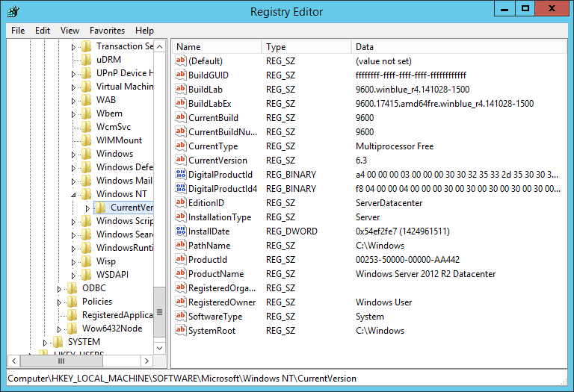Screen dimensions: 574x392
Task: Select the CurrentType value name
Action: tap(213, 146)
